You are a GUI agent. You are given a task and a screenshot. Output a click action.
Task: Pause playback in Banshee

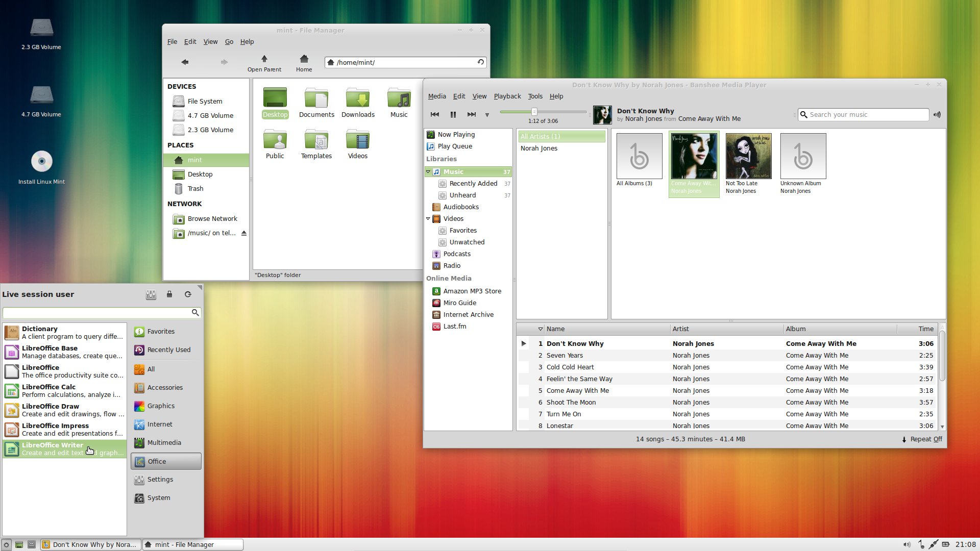pyautogui.click(x=453, y=115)
